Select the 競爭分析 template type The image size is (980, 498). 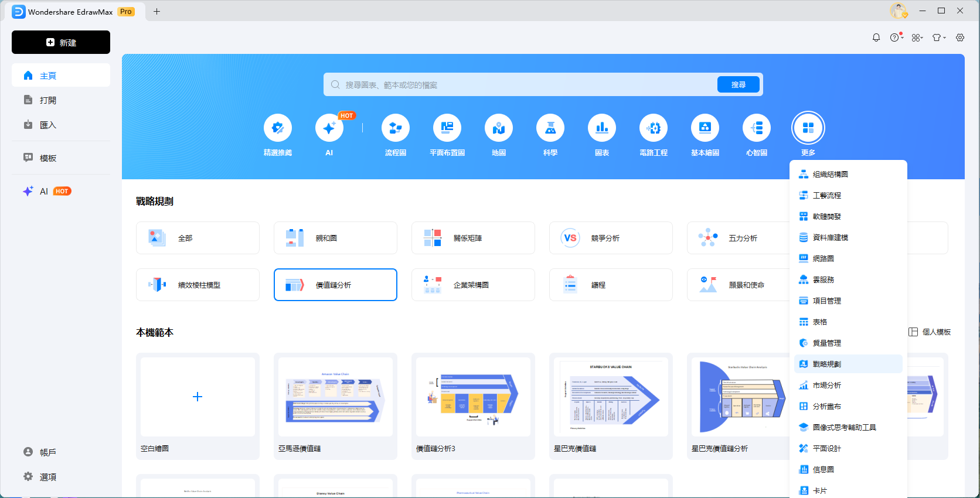(x=611, y=238)
